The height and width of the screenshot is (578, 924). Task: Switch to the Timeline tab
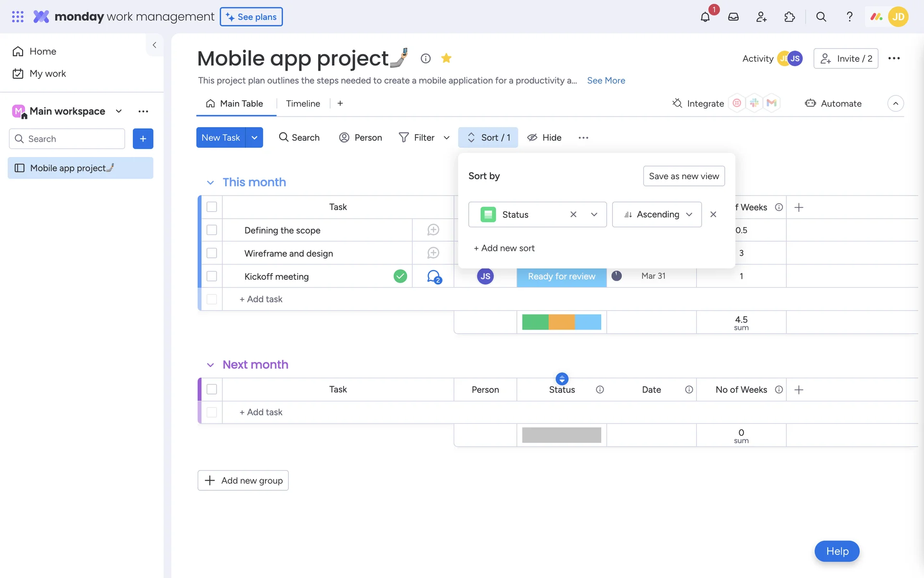click(303, 104)
